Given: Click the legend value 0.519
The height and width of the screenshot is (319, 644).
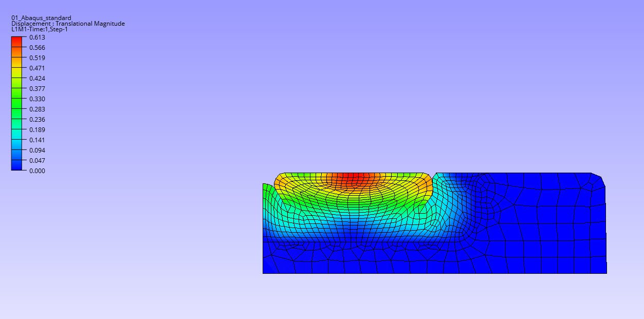Looking at the screenshot, I should click(x=37, y=58).
